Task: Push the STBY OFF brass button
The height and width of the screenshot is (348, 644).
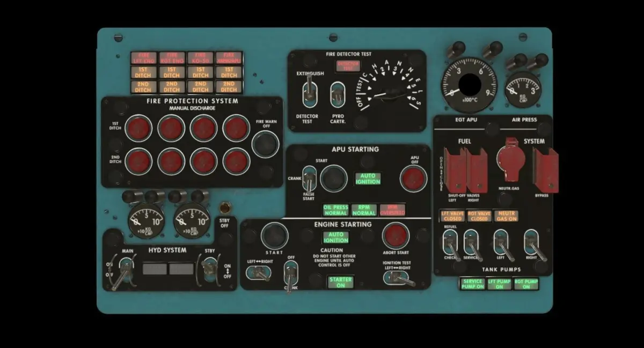Action: pos(224,208)
